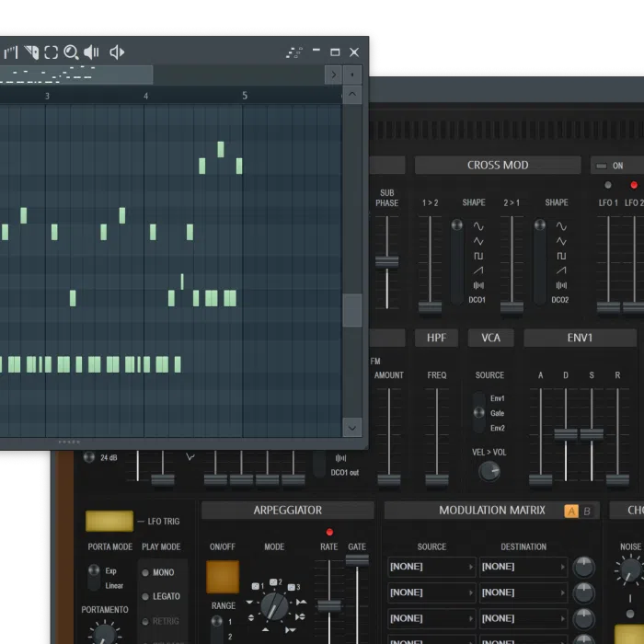Select square wave shape for DCO2 cross mod
This screenshot has width=644, height=644.
pyautogui.click(x=561, y=256)
